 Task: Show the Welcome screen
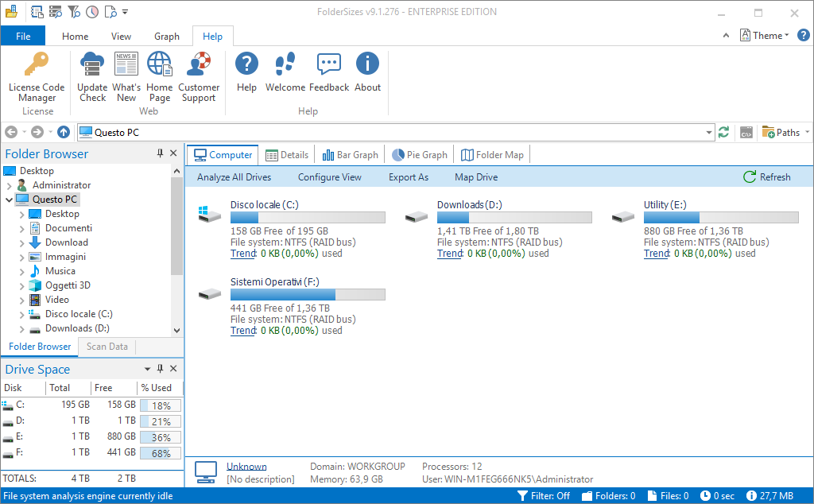(285, 72)
